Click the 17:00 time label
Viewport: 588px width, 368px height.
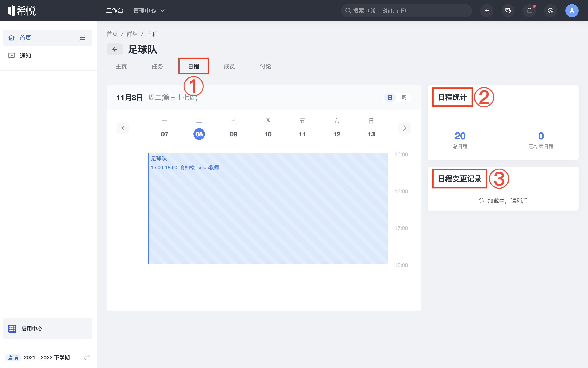401,228
